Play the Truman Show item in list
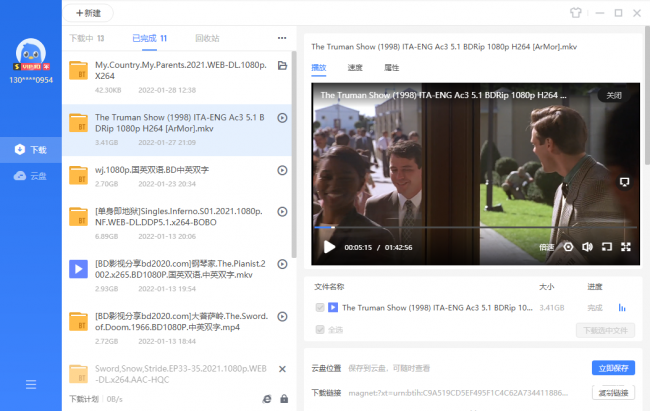The width and height of the screenshot is (650, 411). (x=282, y=118)
